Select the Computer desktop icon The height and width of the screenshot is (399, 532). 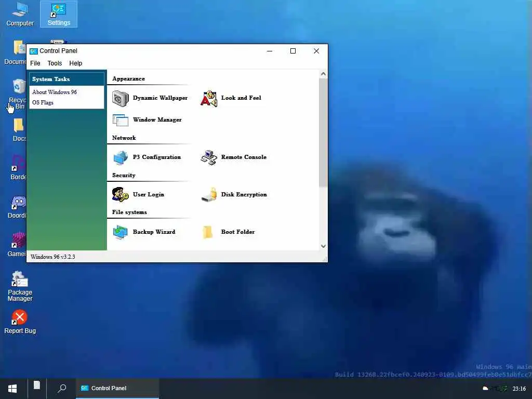pos(20,14)
